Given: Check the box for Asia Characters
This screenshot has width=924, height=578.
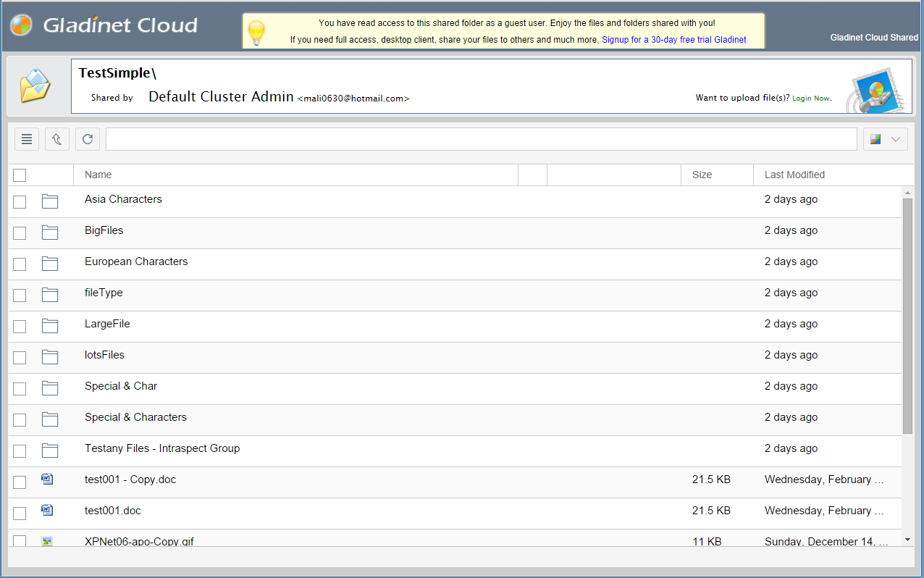Looking at the screenshot, I should [x=20, y=202].
